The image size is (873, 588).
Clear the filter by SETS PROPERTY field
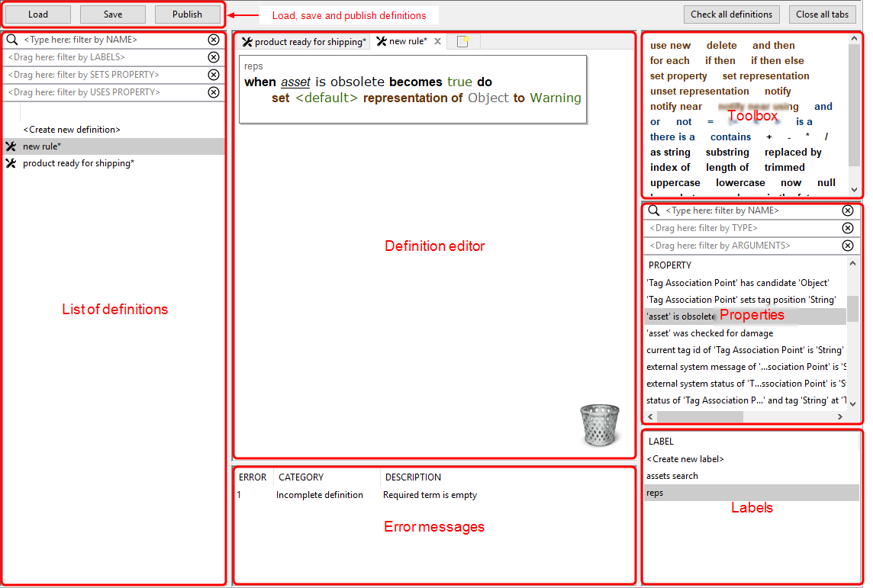click(214, 75)
